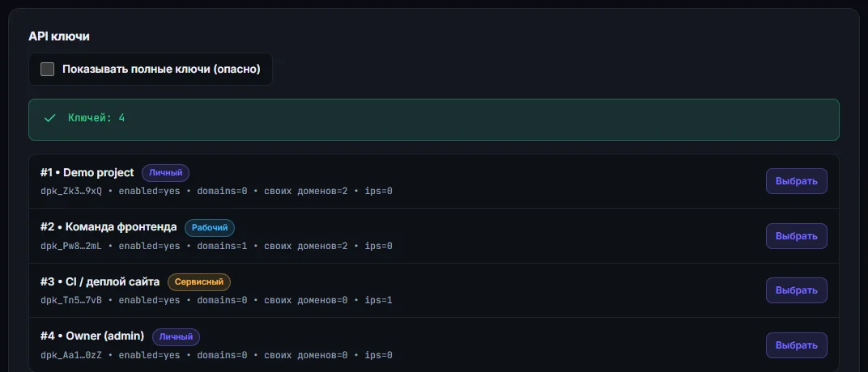Open the '#2 • Команда фронтенда' title
868x372 pixels.
tap(108, 227)
